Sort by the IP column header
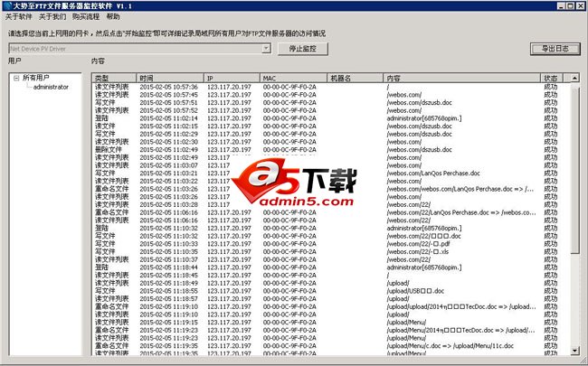The width and height of the screenshot is (588, 366). click(x=232, y=78)
